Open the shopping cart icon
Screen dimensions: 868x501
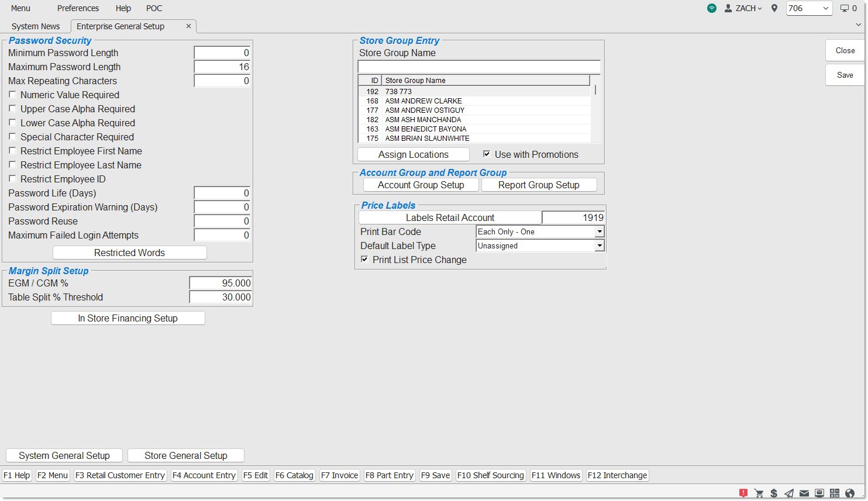759,493
